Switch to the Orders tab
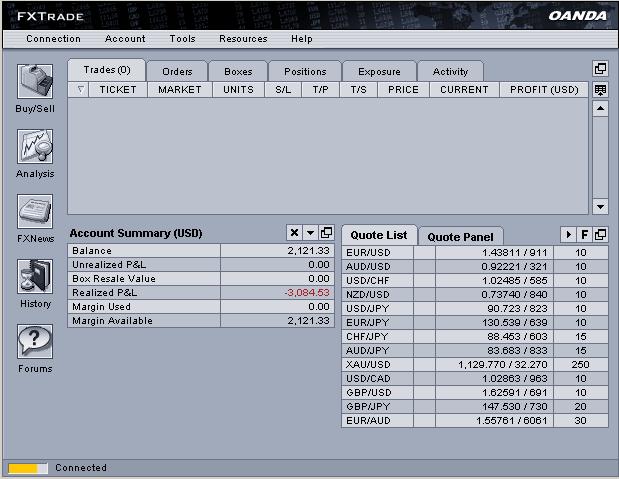 (x=177, y=71)
